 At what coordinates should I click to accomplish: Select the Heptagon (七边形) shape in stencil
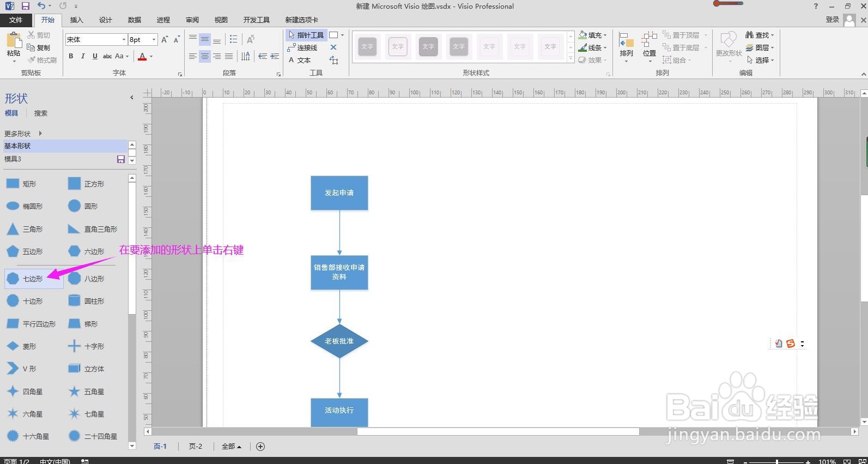tap(34, 279)
